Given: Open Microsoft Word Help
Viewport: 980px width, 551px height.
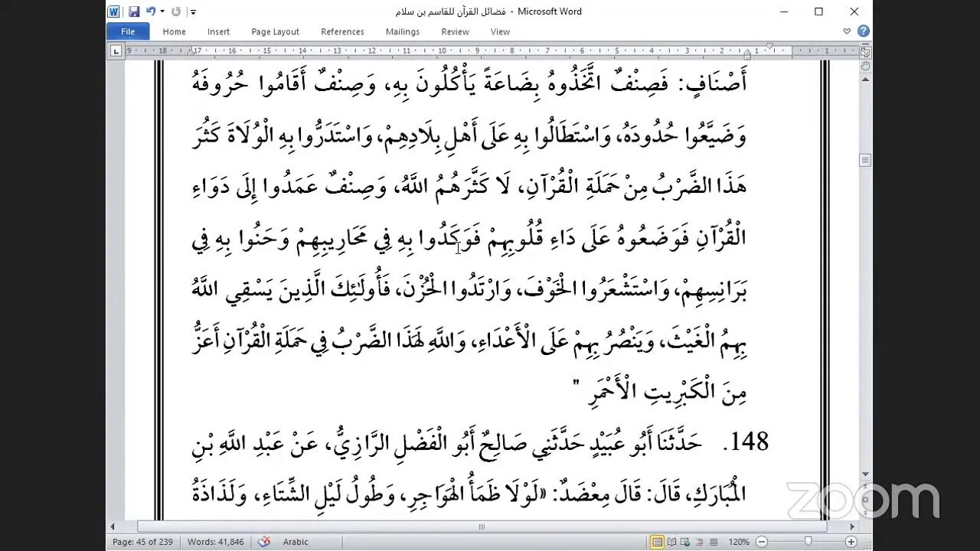Looking at the screenshot, I should pos(863,31).
